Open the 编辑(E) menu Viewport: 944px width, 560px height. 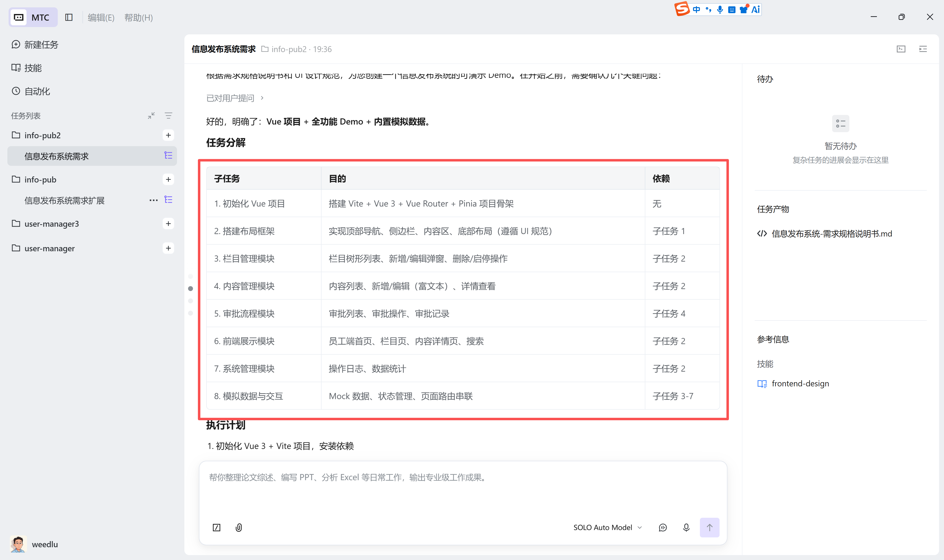(x=101, y=17)
